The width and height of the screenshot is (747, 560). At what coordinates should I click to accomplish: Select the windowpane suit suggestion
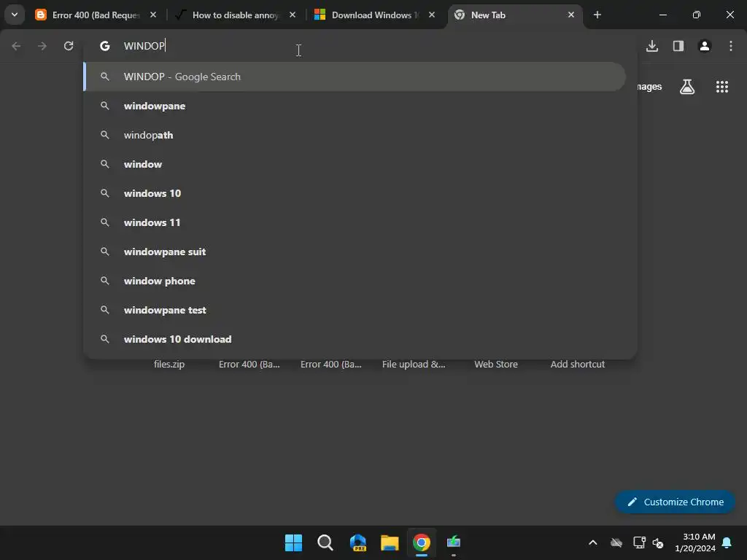pos(355,252)
